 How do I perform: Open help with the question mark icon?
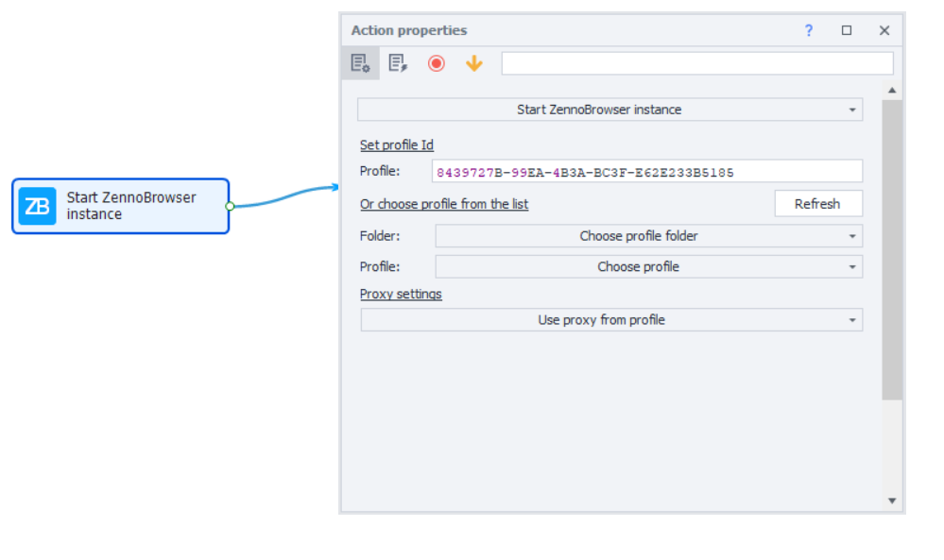tap(809, 30)
